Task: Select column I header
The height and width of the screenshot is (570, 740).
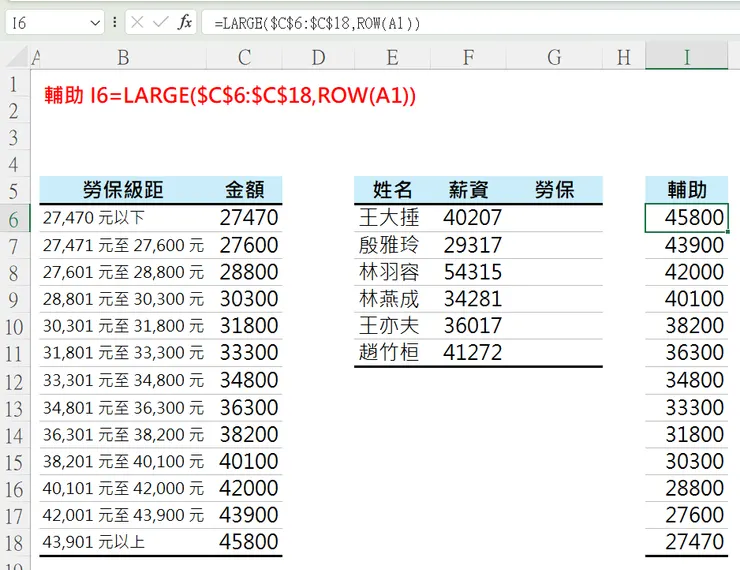Action: pos(687,58)
